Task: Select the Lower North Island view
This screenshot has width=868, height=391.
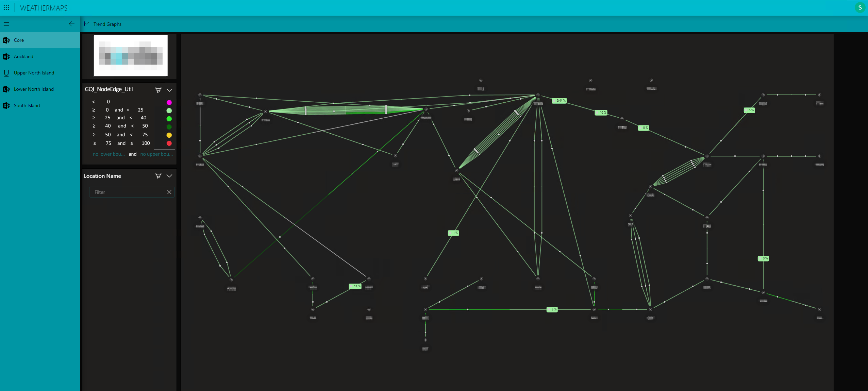Action: point(34,89)
